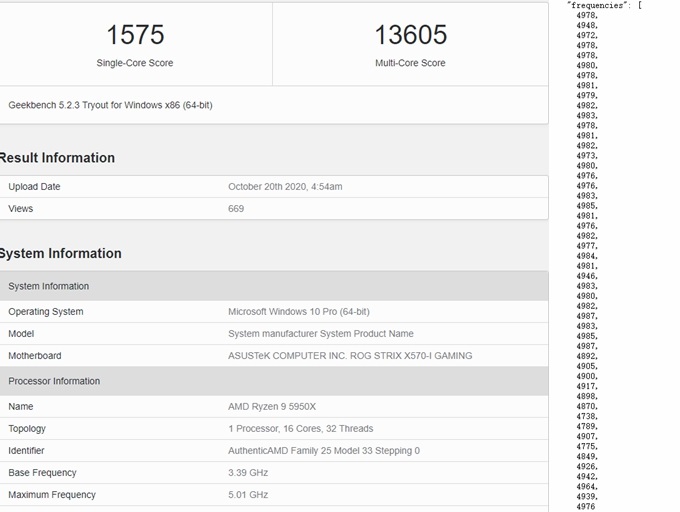Click the 1575 single-core score value

tap(135, 35)
